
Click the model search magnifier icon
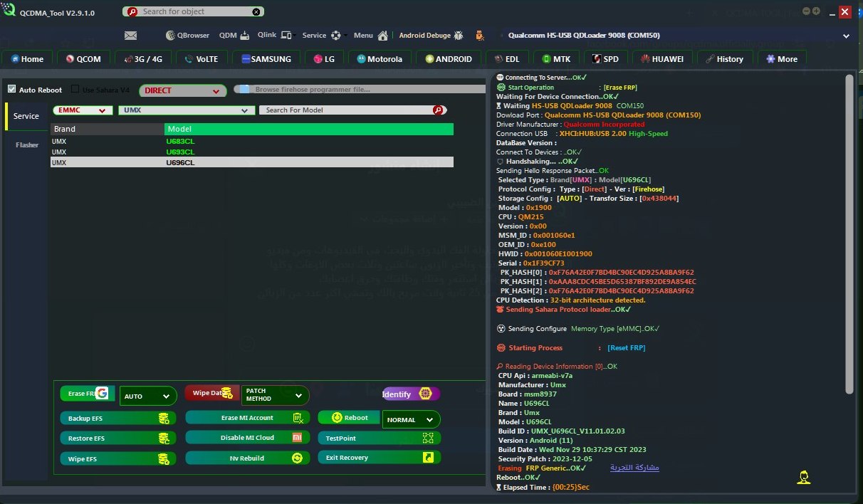click(438, 110)
